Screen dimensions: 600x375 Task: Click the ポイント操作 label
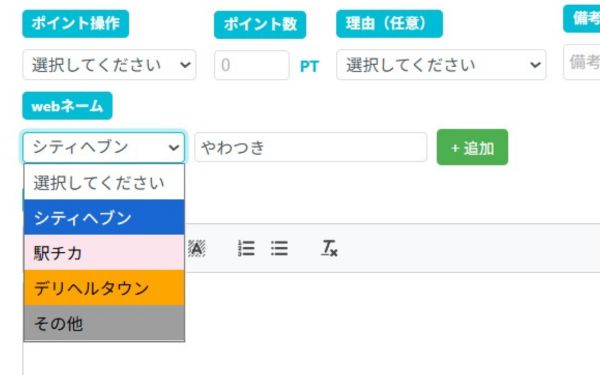pos(76,24)
